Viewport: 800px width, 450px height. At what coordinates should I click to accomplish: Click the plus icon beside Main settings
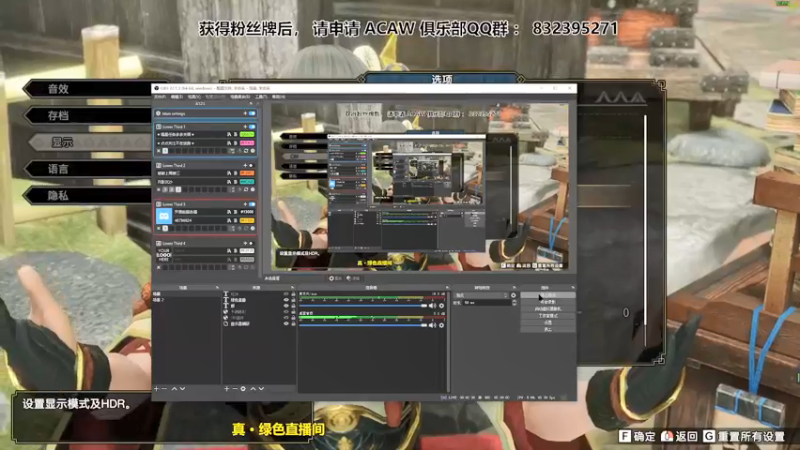245,113
